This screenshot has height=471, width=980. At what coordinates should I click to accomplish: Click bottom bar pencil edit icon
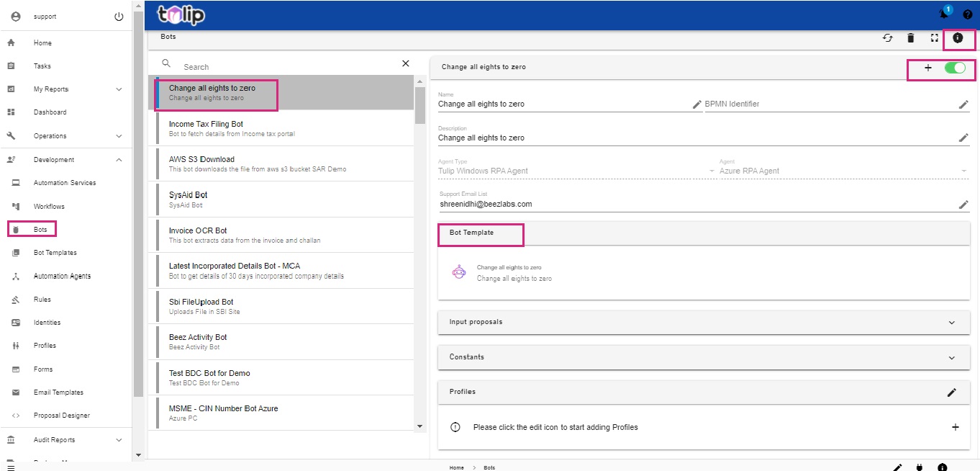897,467
